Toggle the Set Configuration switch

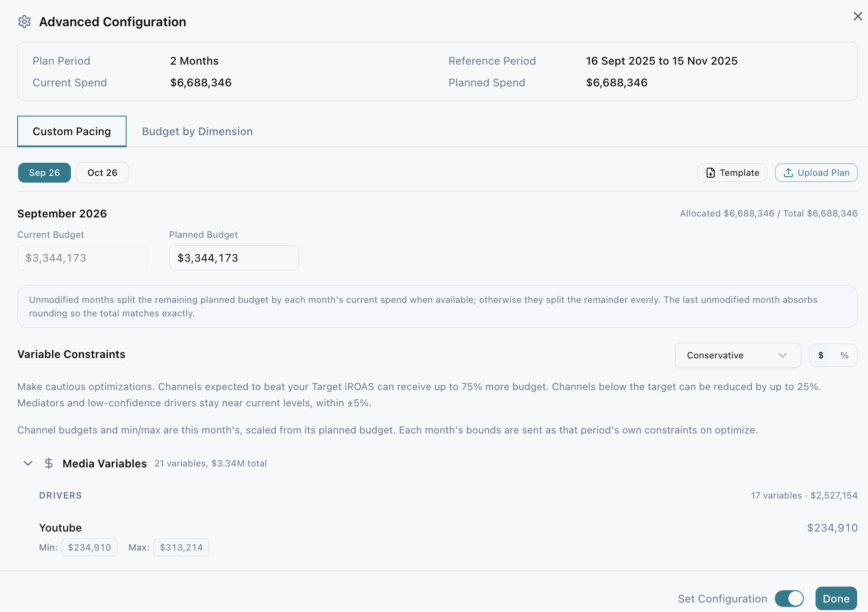pyautogui.click(x=789, y=598)
